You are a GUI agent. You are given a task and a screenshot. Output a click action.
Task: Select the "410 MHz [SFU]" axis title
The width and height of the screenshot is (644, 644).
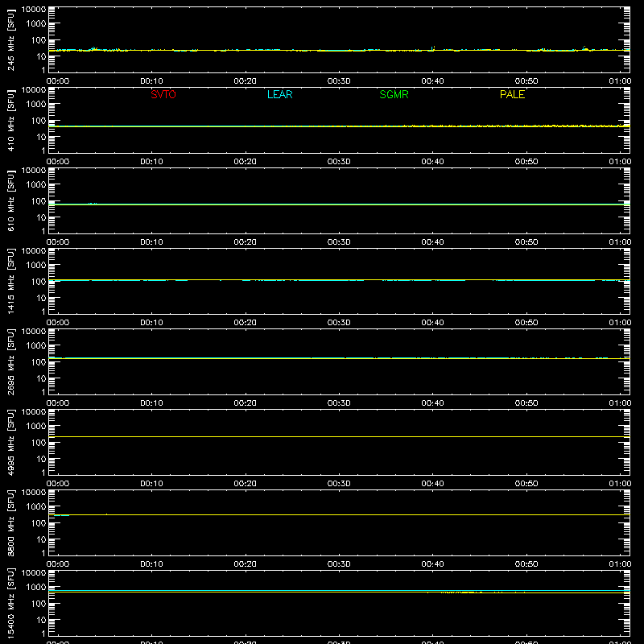point(10,120)
